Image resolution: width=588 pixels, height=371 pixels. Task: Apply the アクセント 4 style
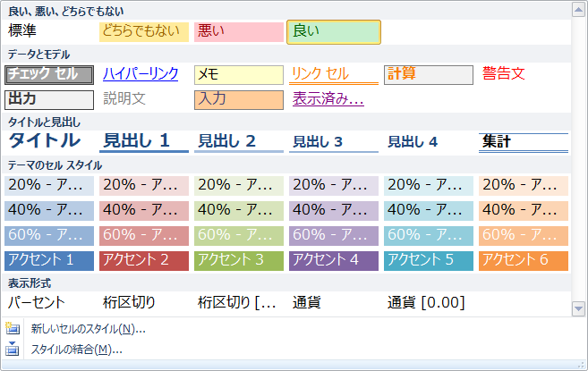[334, 261]
